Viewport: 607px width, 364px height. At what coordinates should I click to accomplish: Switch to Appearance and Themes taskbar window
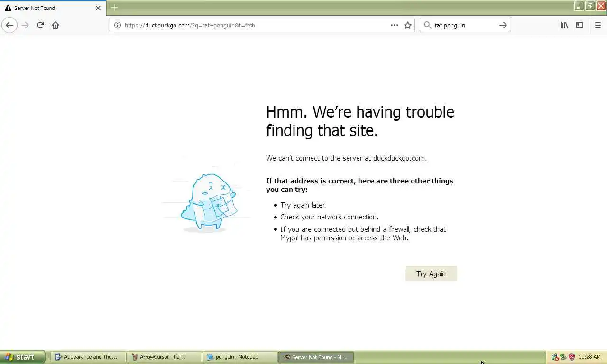point(88,357)
